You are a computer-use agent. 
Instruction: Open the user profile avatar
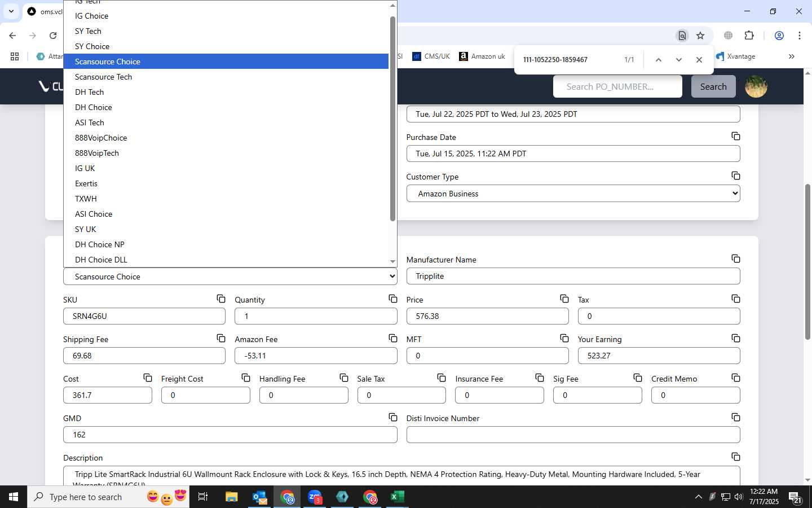pos(756,86)
